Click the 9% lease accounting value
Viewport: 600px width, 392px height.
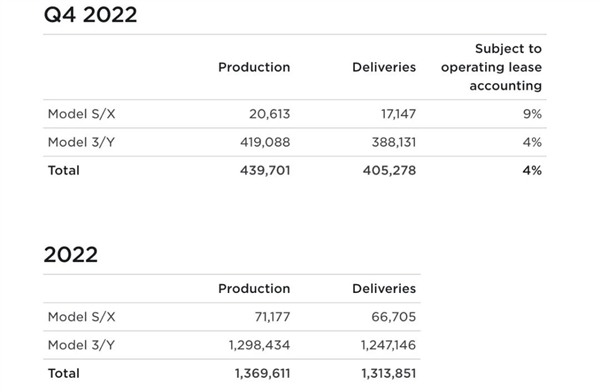click(x=532, y=114)
